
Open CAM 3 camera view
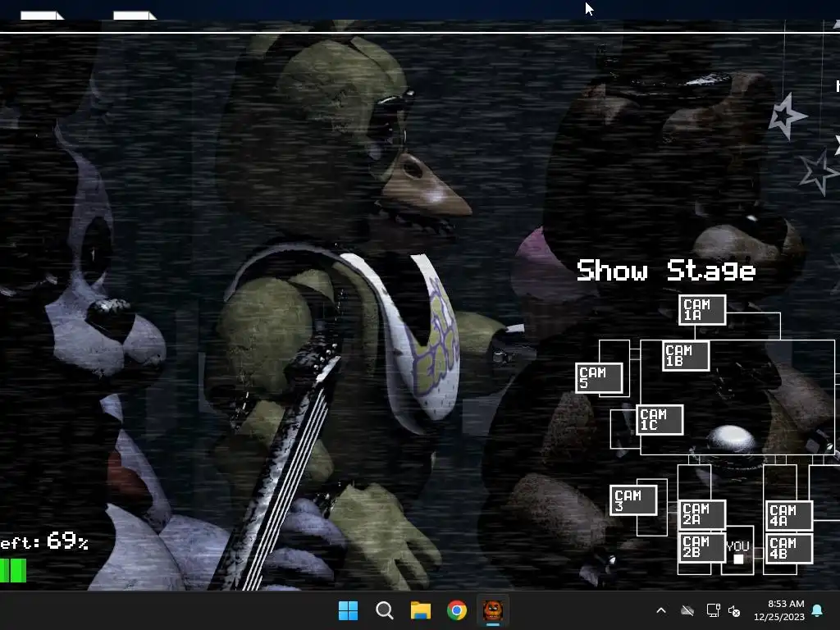(634, 500)
